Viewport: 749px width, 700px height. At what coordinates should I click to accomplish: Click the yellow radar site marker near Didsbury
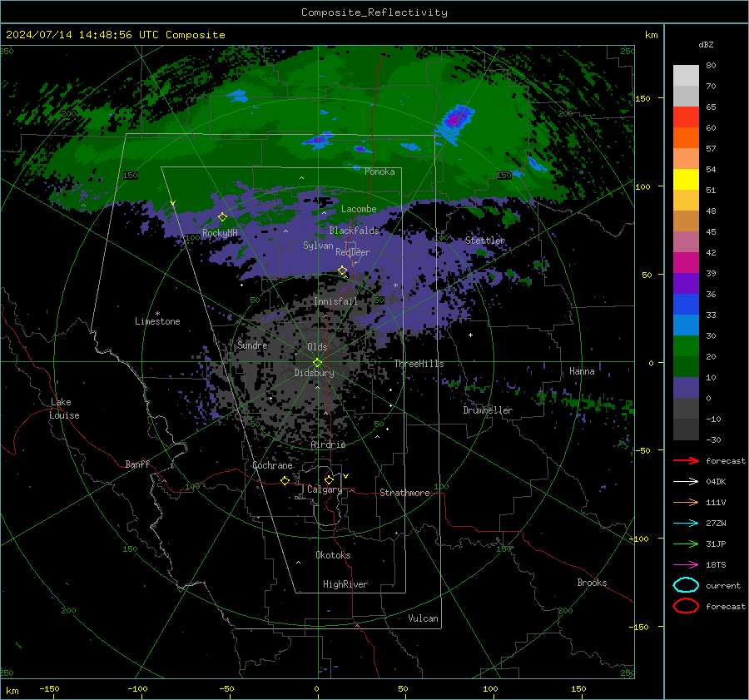click(317, 363)
